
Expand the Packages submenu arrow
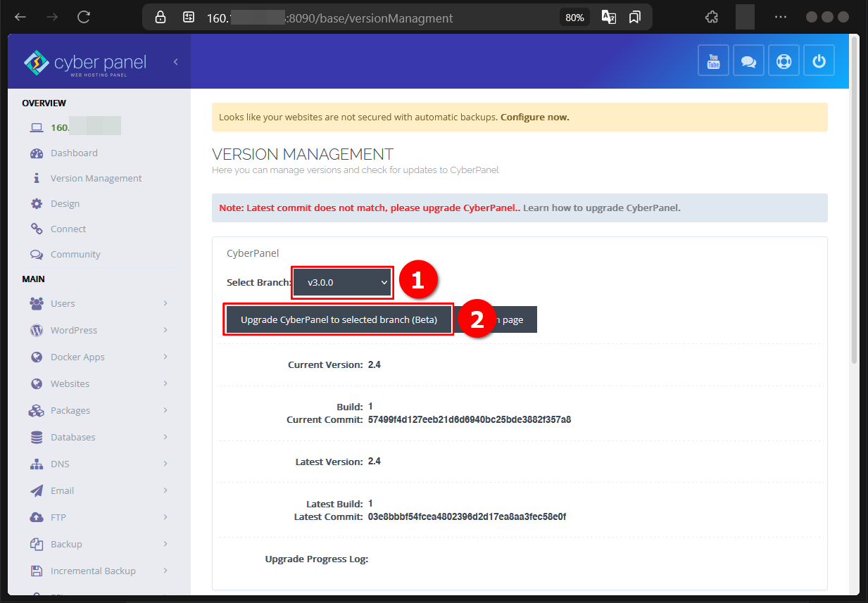click(165, 410)
